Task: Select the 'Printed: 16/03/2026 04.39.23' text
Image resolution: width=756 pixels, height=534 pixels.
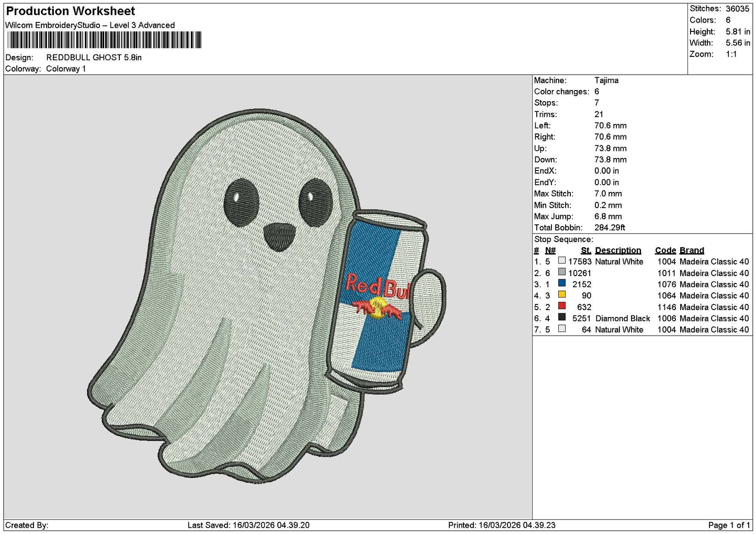Action: (x=502, y=525)
